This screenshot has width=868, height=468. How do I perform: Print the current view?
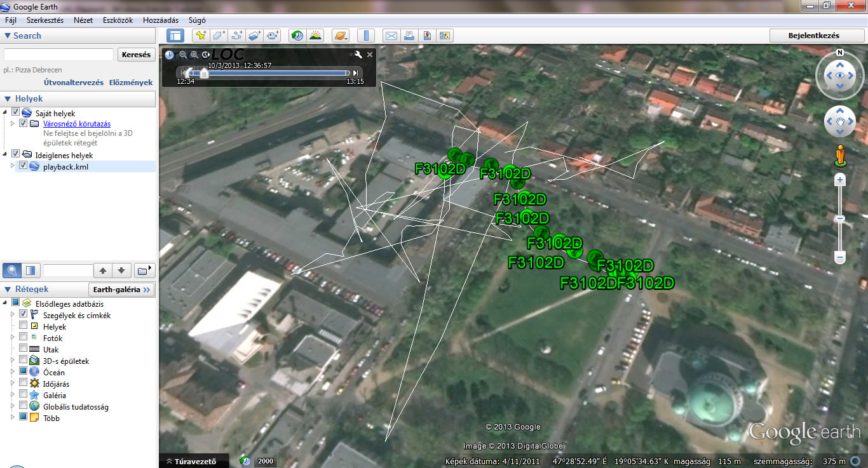pyautogui.click(x=409, y=36)
